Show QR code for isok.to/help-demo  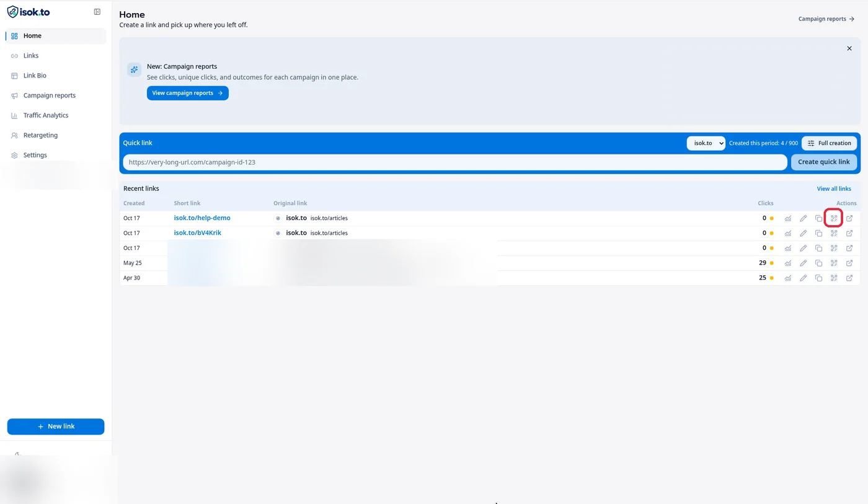tap(834, 218)
